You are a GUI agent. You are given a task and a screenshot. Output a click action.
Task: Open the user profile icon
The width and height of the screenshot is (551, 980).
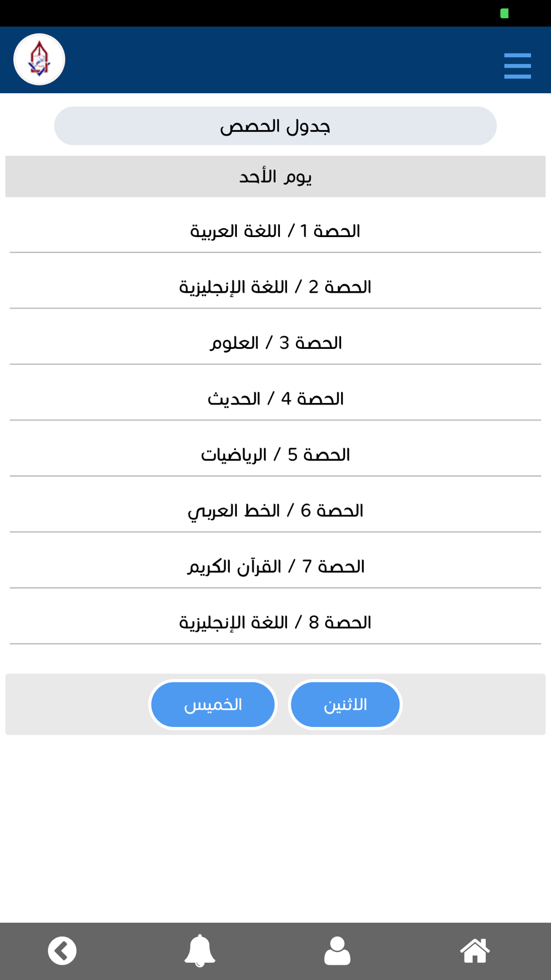click(337, 951)
